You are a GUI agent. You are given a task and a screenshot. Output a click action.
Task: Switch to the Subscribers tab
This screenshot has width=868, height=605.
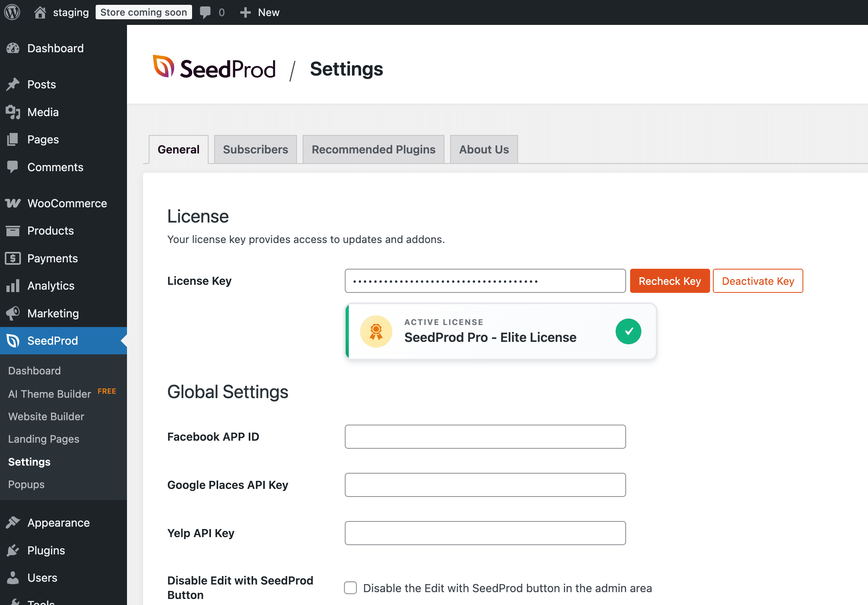click(255, 149)
